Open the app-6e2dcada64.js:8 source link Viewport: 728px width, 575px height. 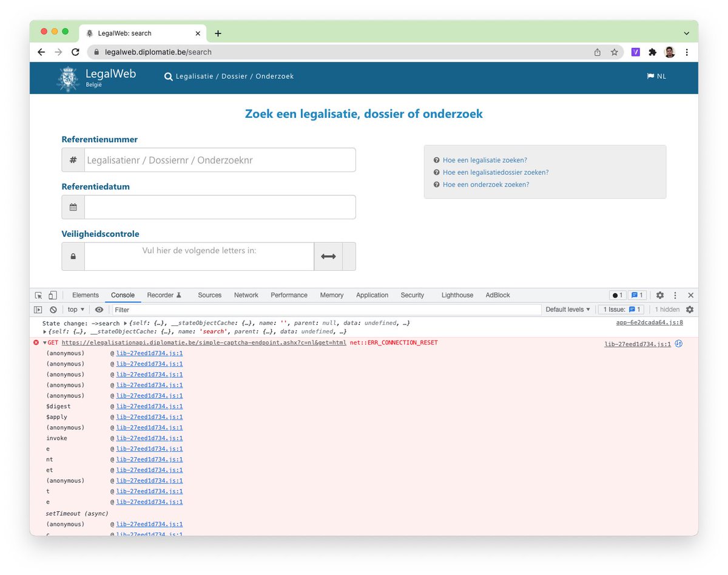click(650, 323)
